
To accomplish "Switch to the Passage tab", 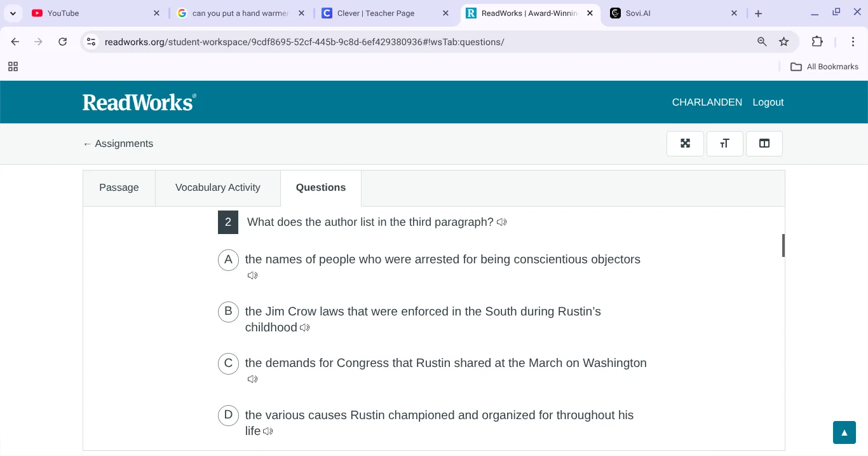I will click(x=119, y=187).
